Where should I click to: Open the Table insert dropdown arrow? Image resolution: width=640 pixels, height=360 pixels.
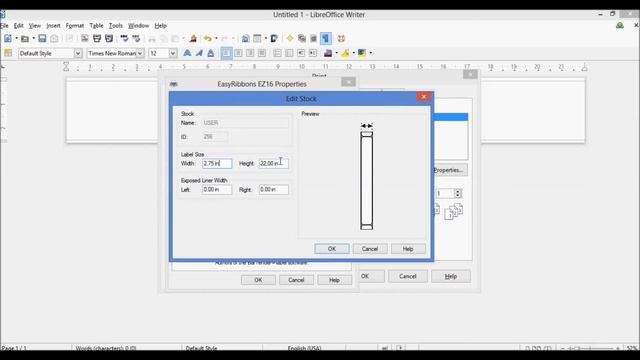pos(266,38)
